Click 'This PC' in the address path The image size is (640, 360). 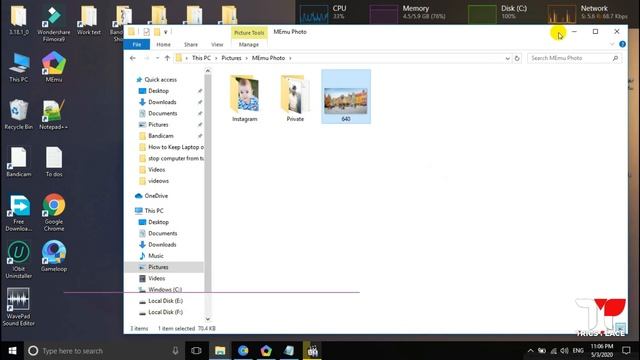pyautogui.click(x=201, y=58)
